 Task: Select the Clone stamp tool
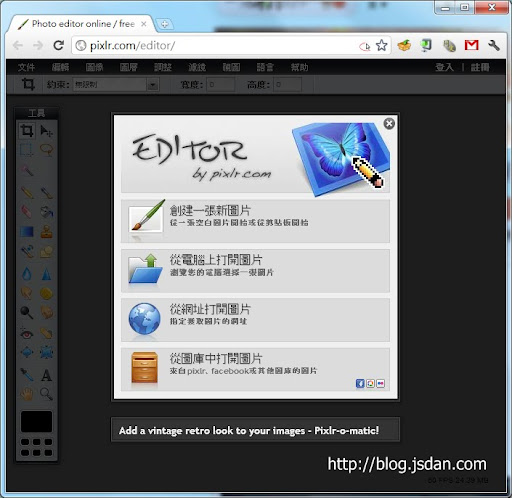pos(46,231)
